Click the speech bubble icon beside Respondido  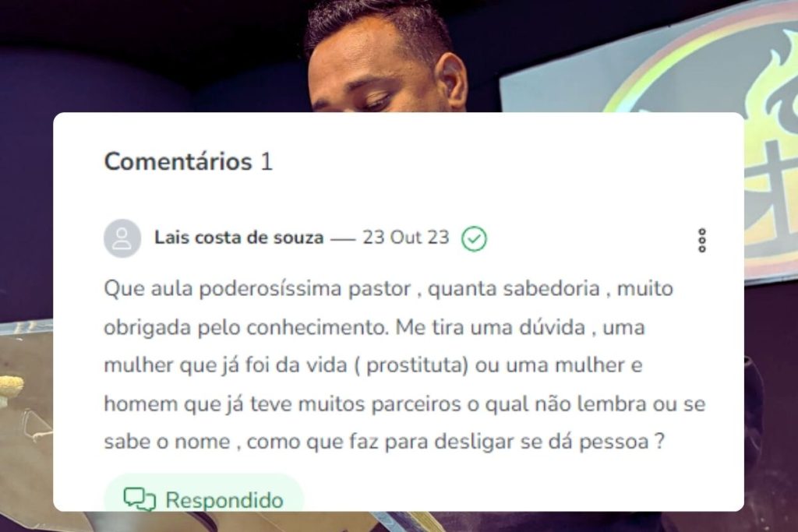click(139, 499)
